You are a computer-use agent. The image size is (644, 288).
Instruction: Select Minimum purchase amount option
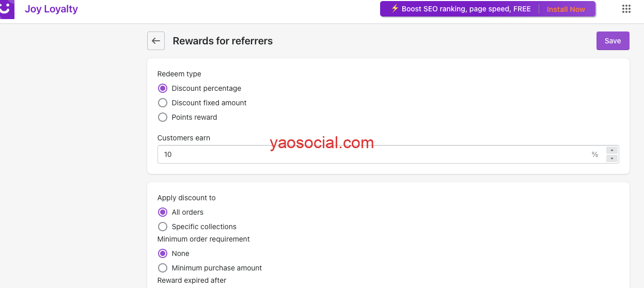163,268
